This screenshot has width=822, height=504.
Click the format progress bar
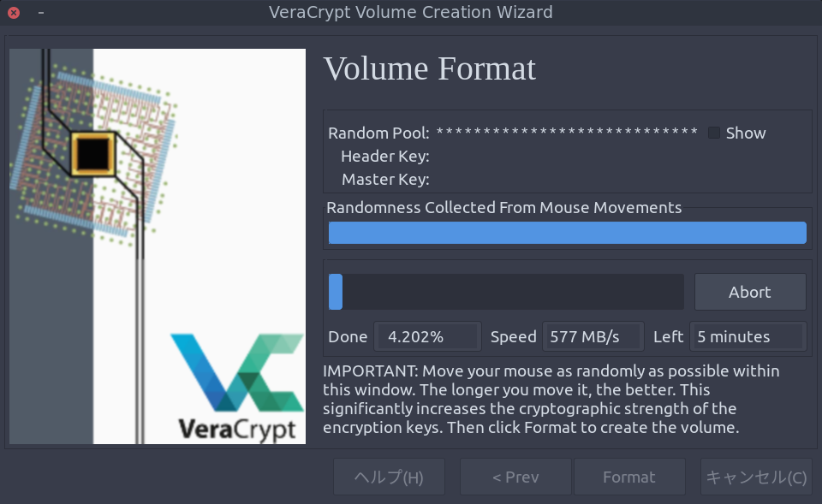click(506, 292)
